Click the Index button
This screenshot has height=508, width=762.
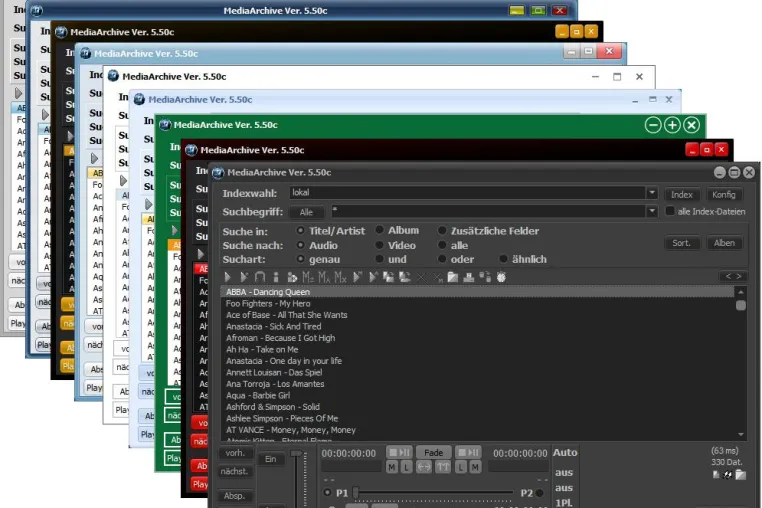682,194
